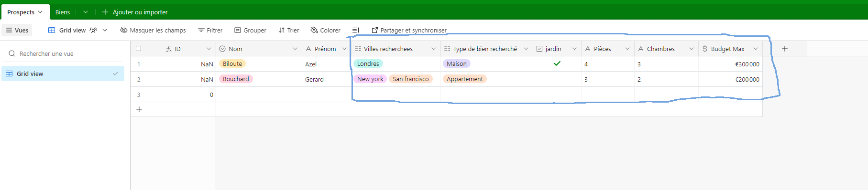This screenshot has height=190, width=868.
Task: Click the checkmark beside sidebar Grid view
Action: click(x=115, y=74)
